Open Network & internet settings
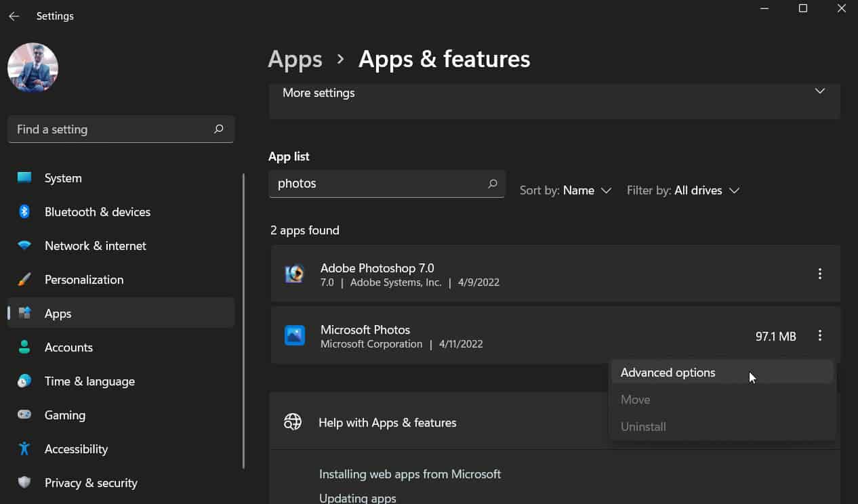The height and width of the screenshot is (504, 858). point(95,246)
